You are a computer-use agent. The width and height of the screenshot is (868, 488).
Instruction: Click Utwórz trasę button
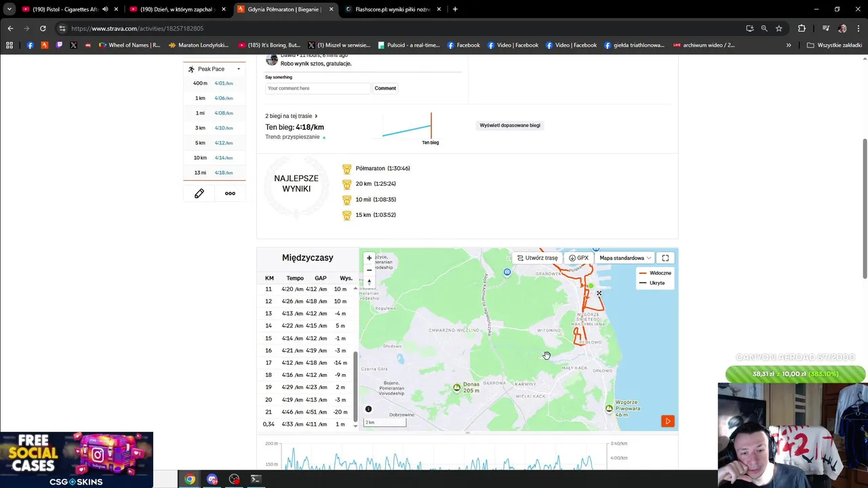pyautogui.click(x=537, y=258)
